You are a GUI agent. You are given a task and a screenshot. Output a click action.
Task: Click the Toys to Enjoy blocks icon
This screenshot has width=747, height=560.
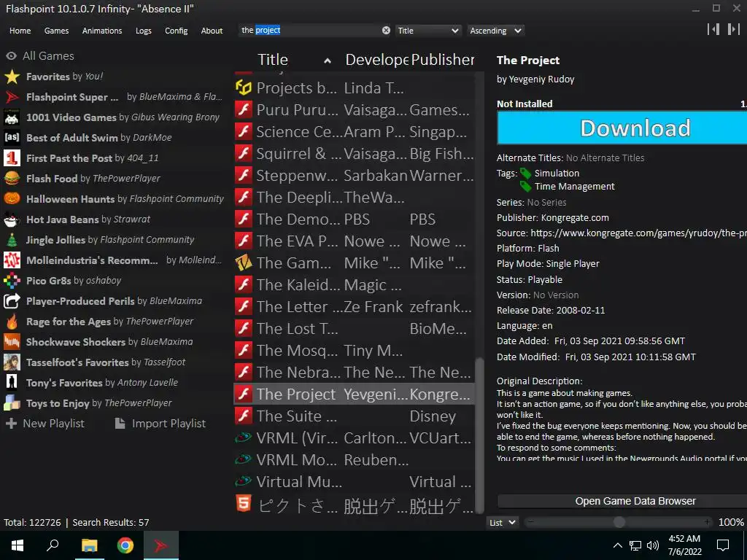click(x=12, y=403)
